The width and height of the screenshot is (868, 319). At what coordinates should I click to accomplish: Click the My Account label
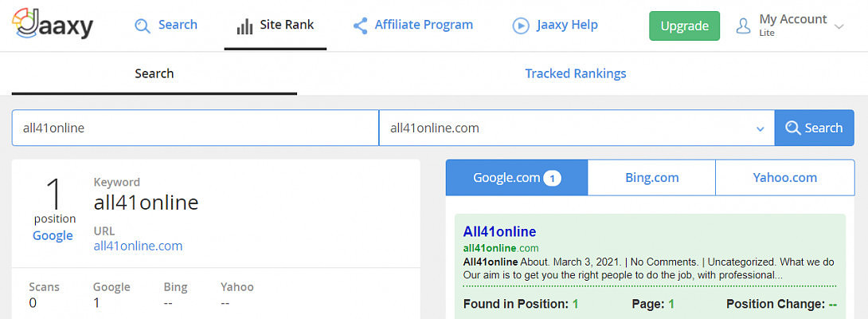792,19
